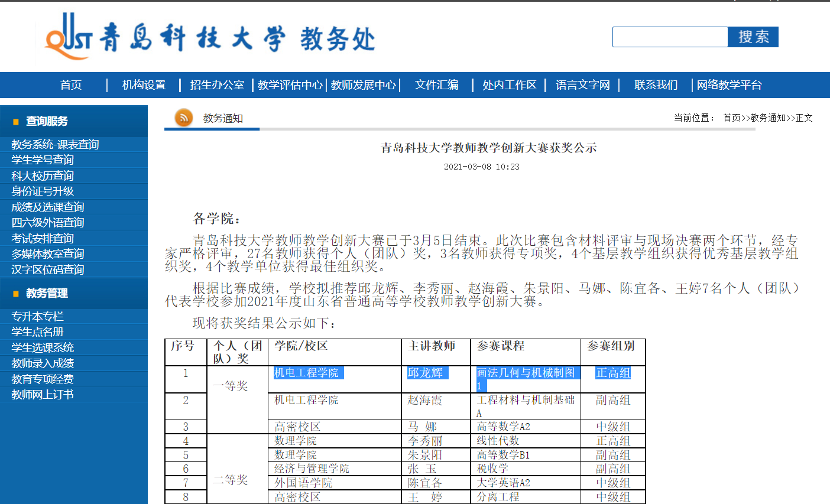Viewport: 830px width, 504px height.
Task: Click the QUST university logo
Action: coord(69,37)
